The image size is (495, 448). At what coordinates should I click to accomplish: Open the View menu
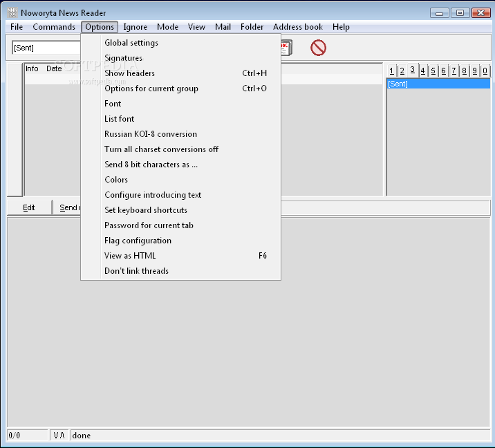click(x=196, y=27)
